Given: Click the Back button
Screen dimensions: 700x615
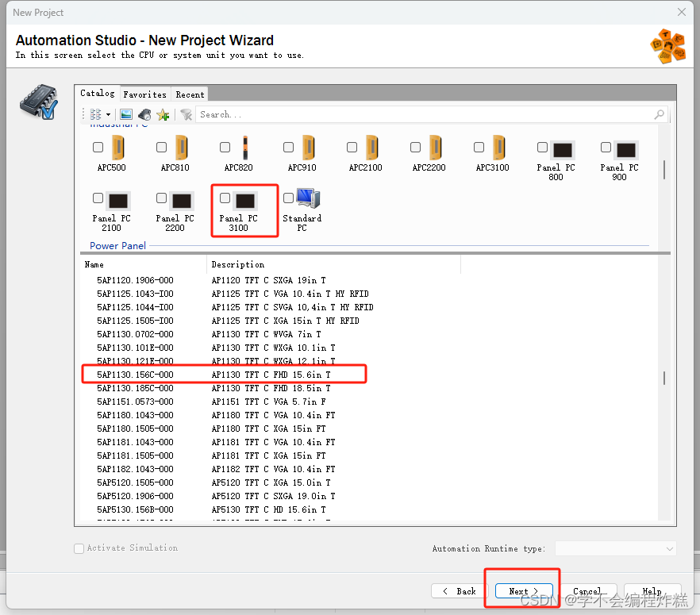Looking at the screenshot, I should pos(460,591).
